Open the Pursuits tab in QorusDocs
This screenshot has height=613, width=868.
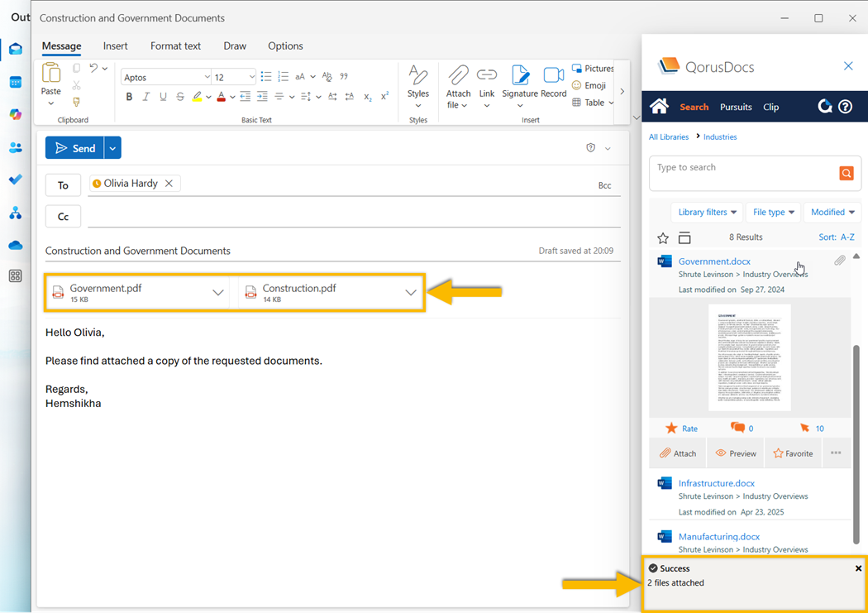coord(736,107)
